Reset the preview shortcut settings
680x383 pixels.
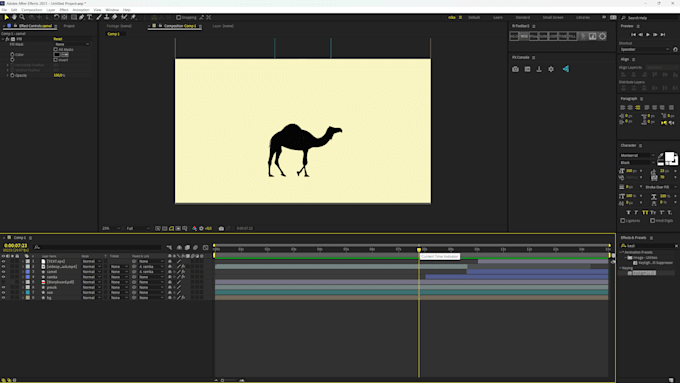click(x=675, y=49)
